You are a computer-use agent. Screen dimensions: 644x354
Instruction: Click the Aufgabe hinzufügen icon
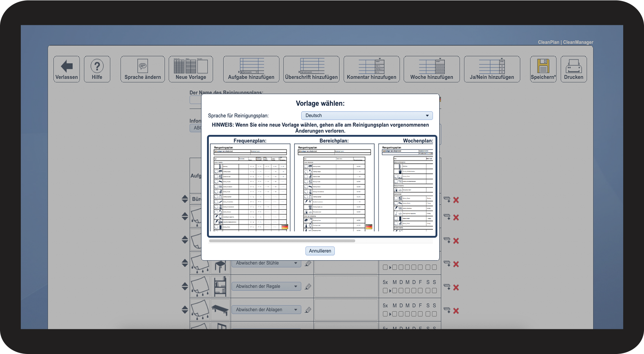[x=251, y=66]
